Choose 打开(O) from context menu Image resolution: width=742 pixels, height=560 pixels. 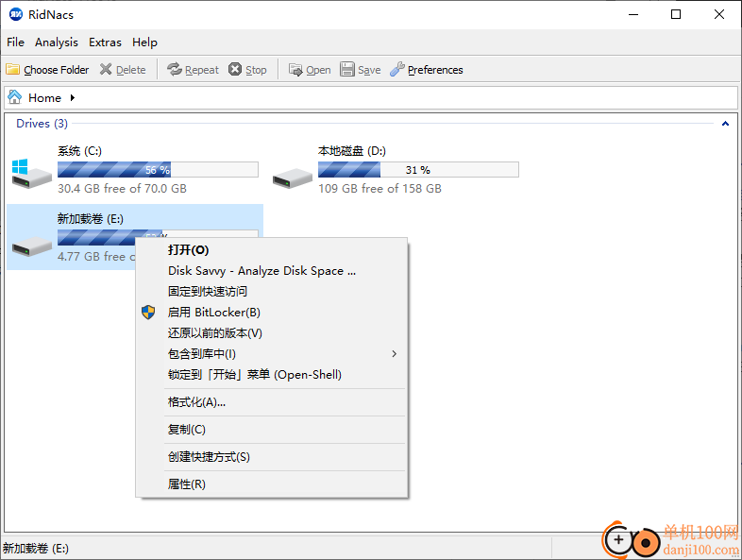[x=272, y=250]
